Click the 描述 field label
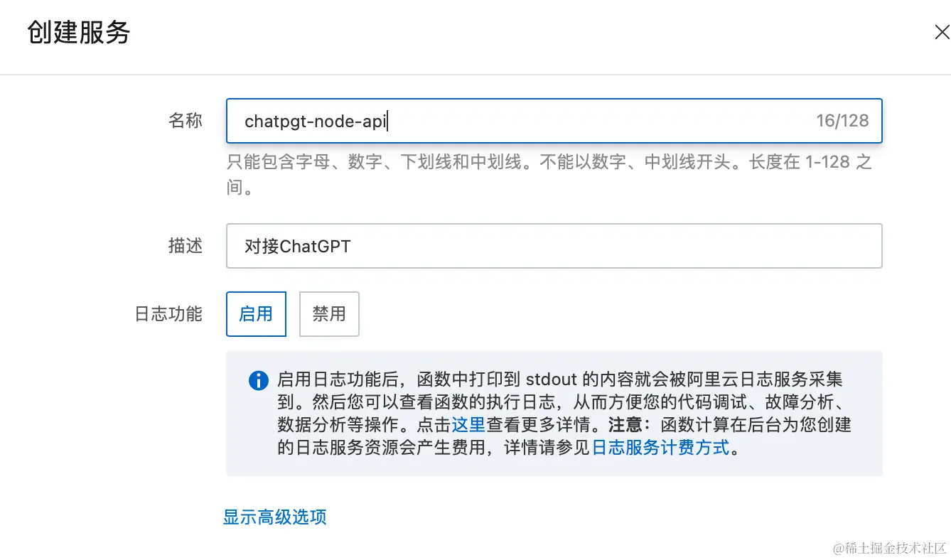The height and width of the screenshot is (560, 951). click(x=186, y=246)
